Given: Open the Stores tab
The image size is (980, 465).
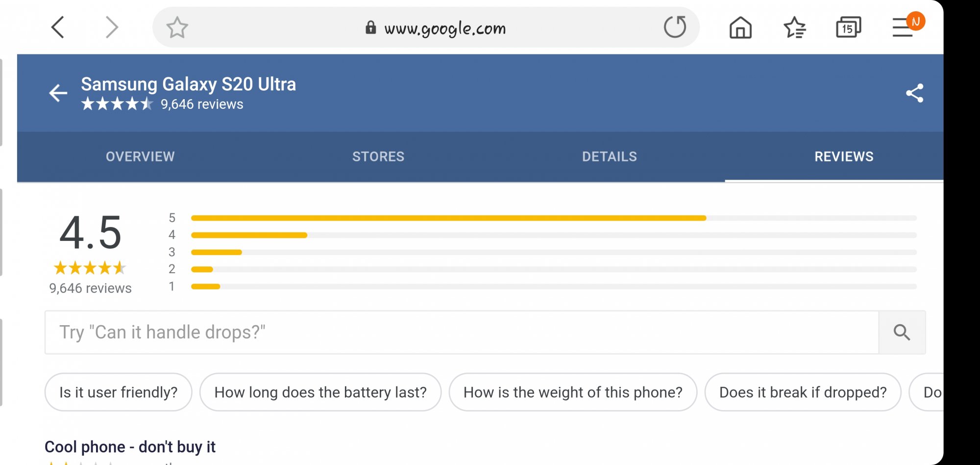Looking at the screenshot, I should (378, 156).
